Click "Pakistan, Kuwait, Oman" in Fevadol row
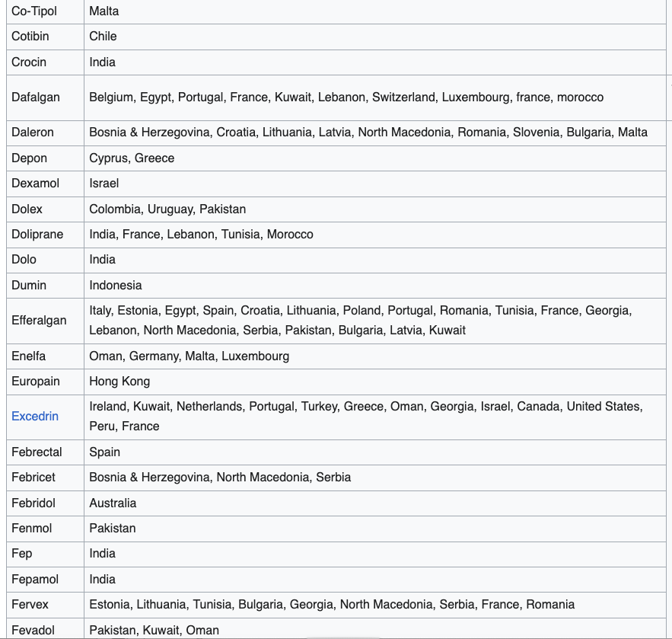The image size is (672, 639). [x=154, y=631]
